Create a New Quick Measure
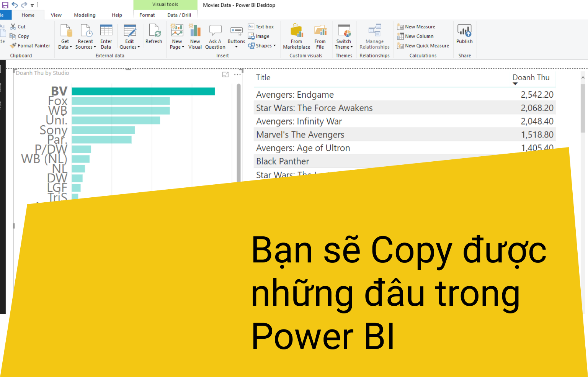Viewport: 588px width, 377px height. coord(423,46)
